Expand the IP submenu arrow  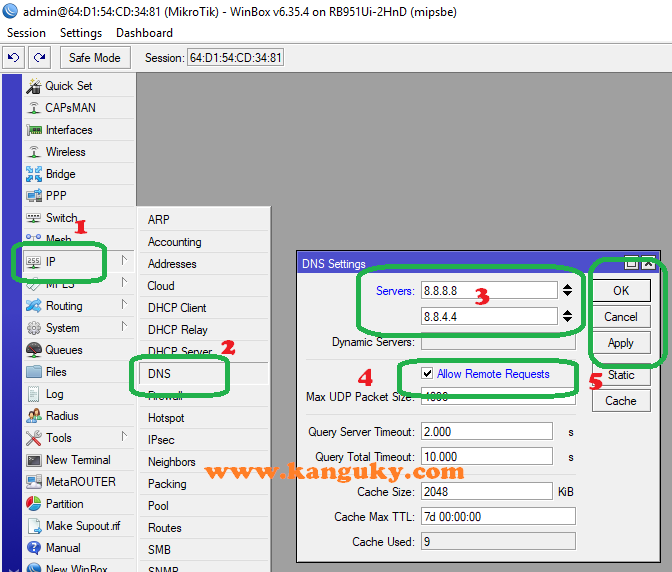point(124,260)
